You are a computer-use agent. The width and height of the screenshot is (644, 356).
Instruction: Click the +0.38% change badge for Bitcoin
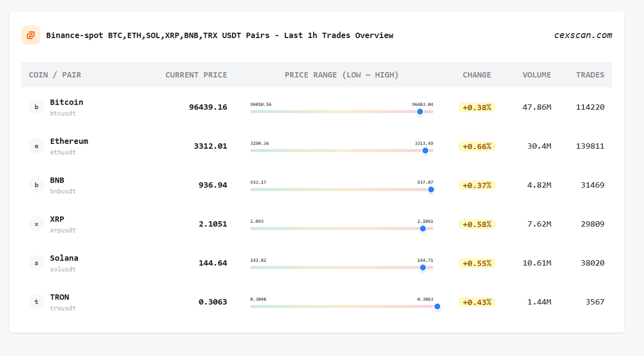click(x=477, y=107)
